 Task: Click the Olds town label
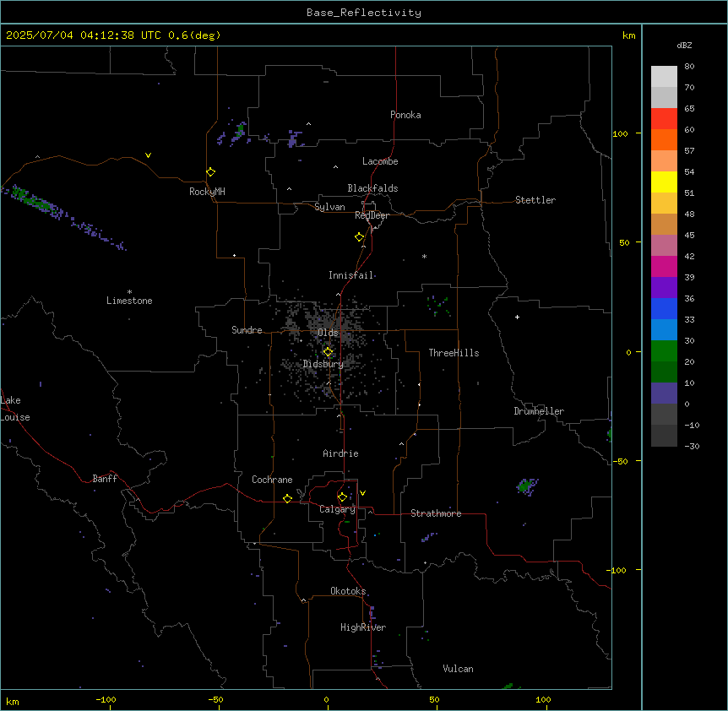point(329,333)
